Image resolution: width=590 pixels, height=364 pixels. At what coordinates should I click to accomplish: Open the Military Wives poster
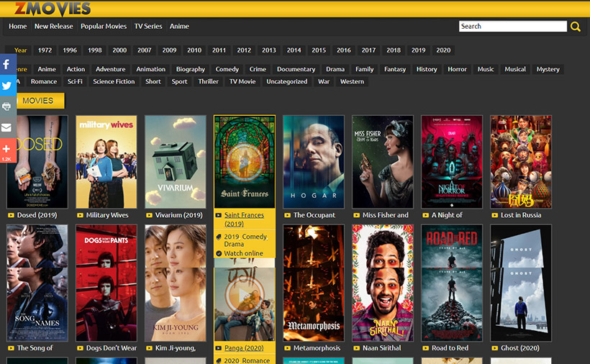click(106, 162)
